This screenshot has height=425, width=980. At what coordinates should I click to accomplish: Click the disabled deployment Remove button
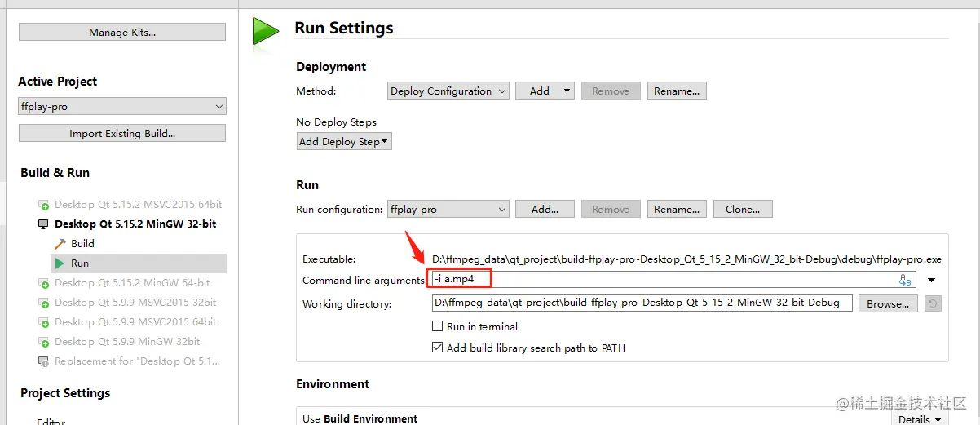[x=611, y=91]
